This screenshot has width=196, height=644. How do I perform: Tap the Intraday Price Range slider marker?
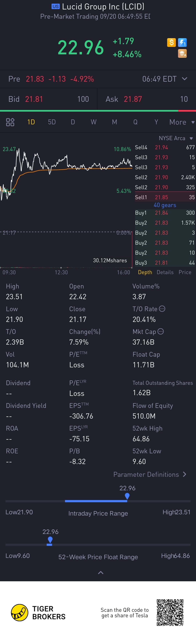pos(127,496)
